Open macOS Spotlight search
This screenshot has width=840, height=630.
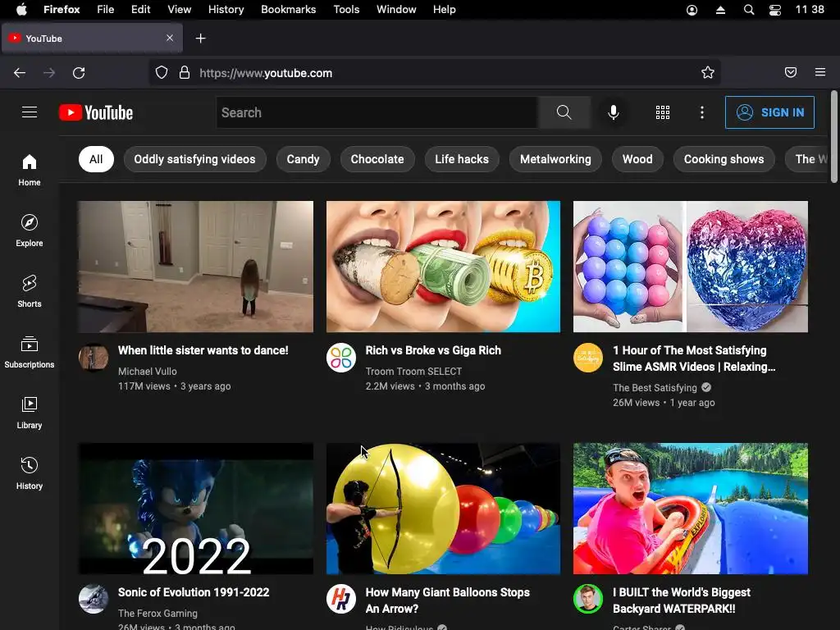click(x=749, y=10)
